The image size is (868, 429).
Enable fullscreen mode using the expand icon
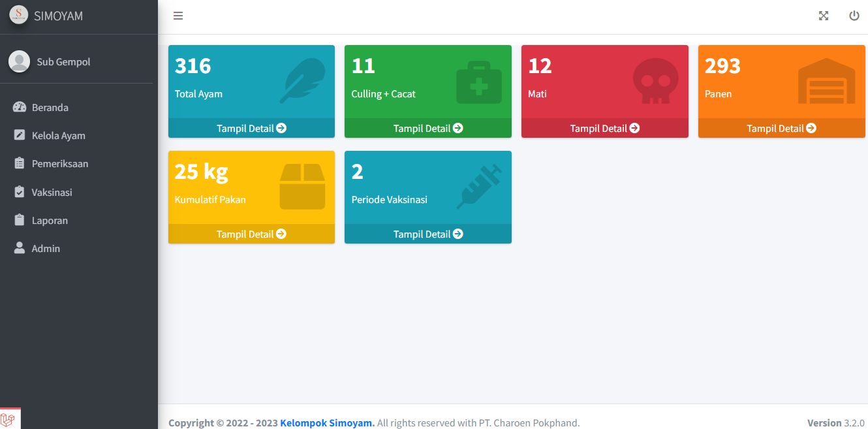click(x=824, y=15)
